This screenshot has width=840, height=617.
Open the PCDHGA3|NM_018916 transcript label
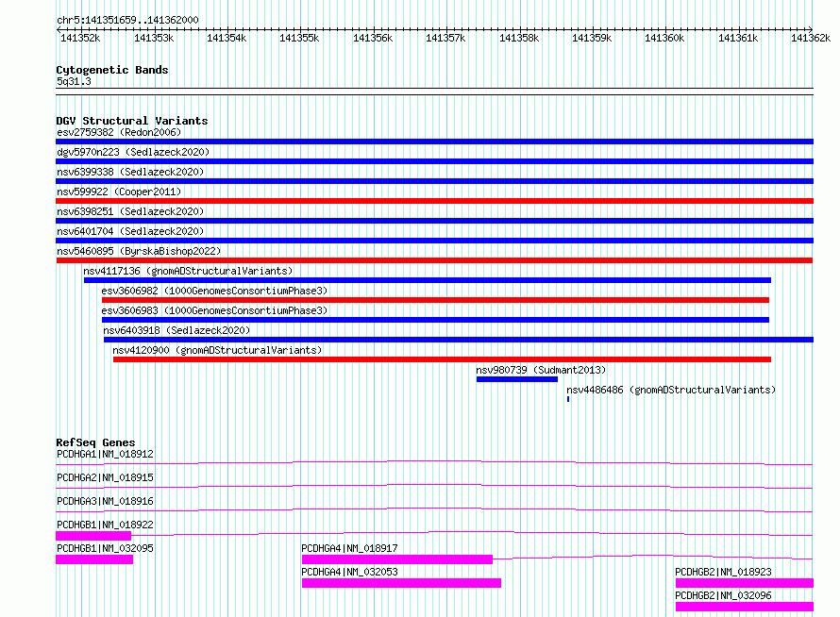tap(105, 501)
